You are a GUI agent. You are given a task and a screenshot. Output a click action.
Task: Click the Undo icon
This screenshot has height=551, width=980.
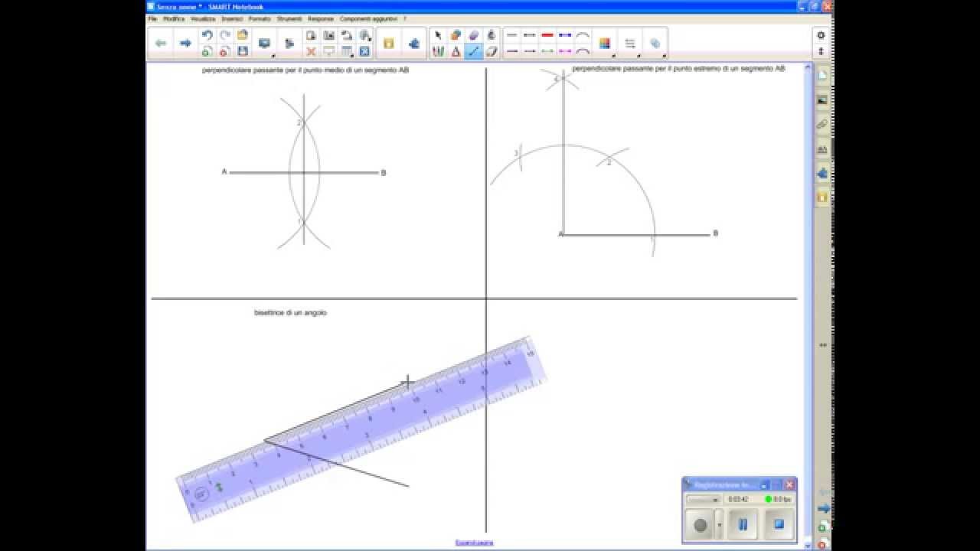tap(207, 35)
